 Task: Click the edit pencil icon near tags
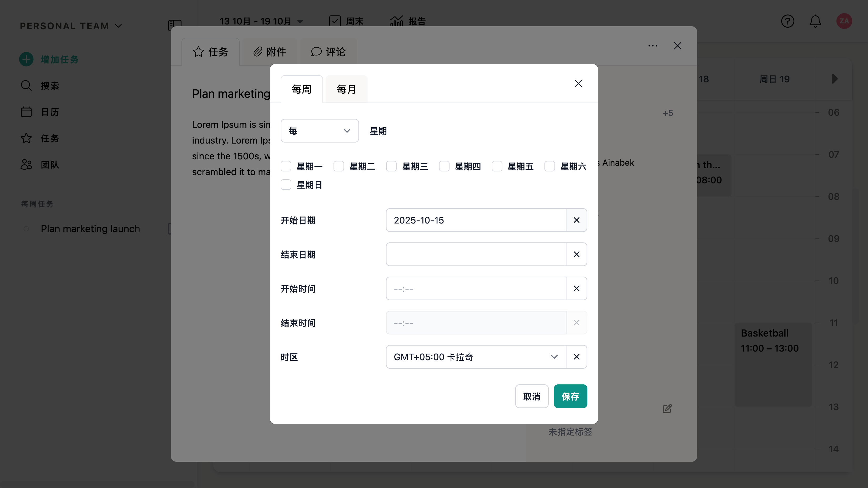(x=667, y=409)
